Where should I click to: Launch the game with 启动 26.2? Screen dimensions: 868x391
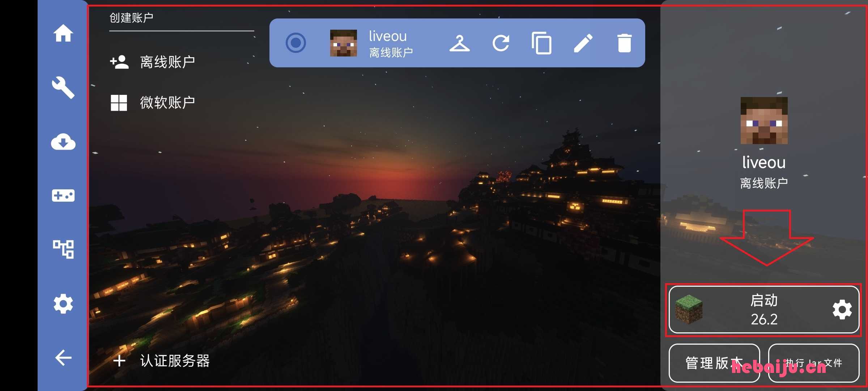(764, 310)
